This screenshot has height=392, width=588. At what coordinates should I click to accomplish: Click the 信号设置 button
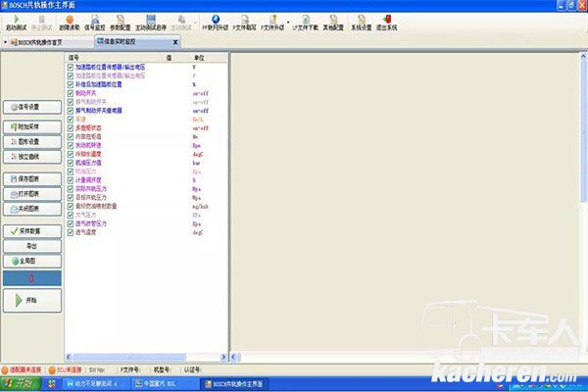click(x=30, y=107)
